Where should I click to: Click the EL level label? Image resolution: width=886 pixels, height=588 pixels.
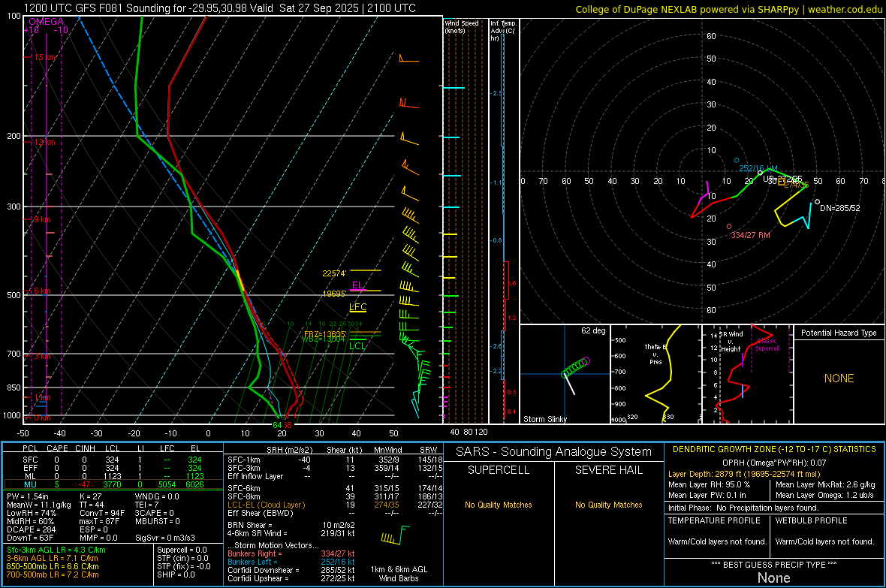click(357, 285)
